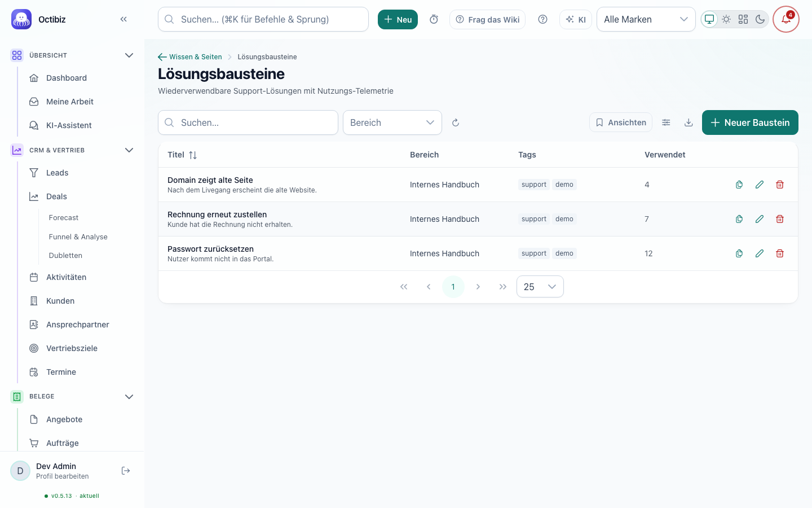Delete the 'Domain zeigt alte Seite' row
Viewport: 812px width, 508px height.
tap(780, 185)
